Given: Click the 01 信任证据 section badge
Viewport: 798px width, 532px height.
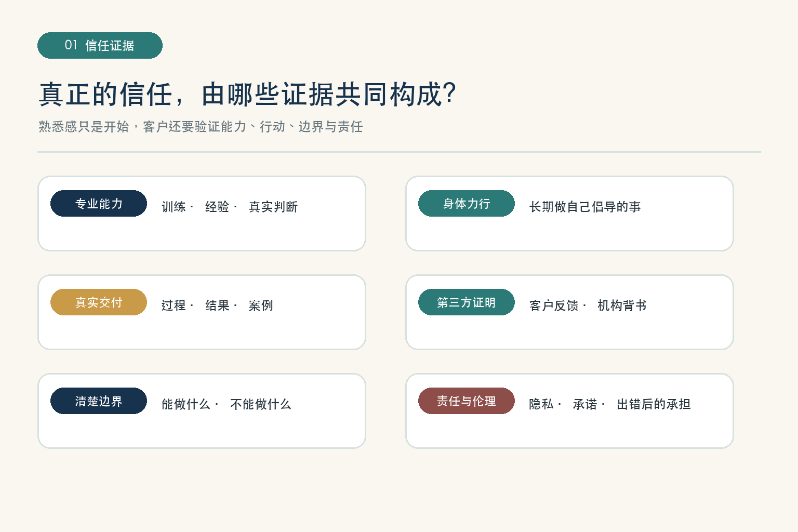Looking at the screenshot, I should point(100,45).
